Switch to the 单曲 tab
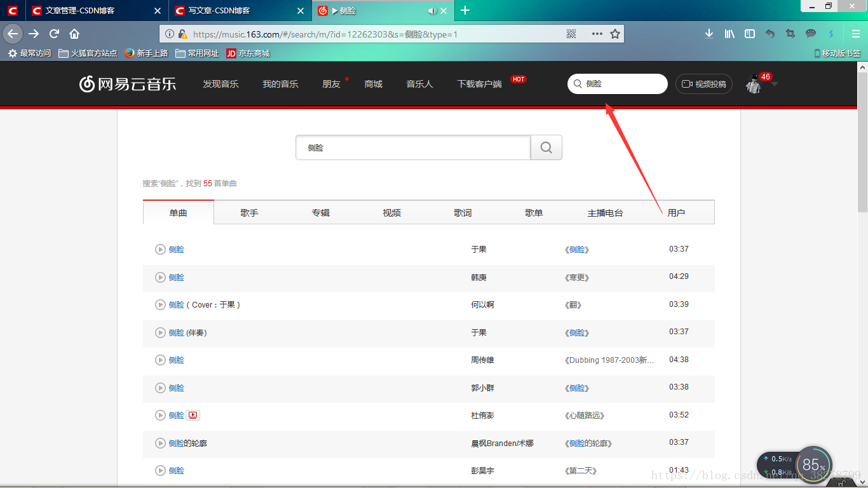868x488 pixels. [x=179, y=213]
